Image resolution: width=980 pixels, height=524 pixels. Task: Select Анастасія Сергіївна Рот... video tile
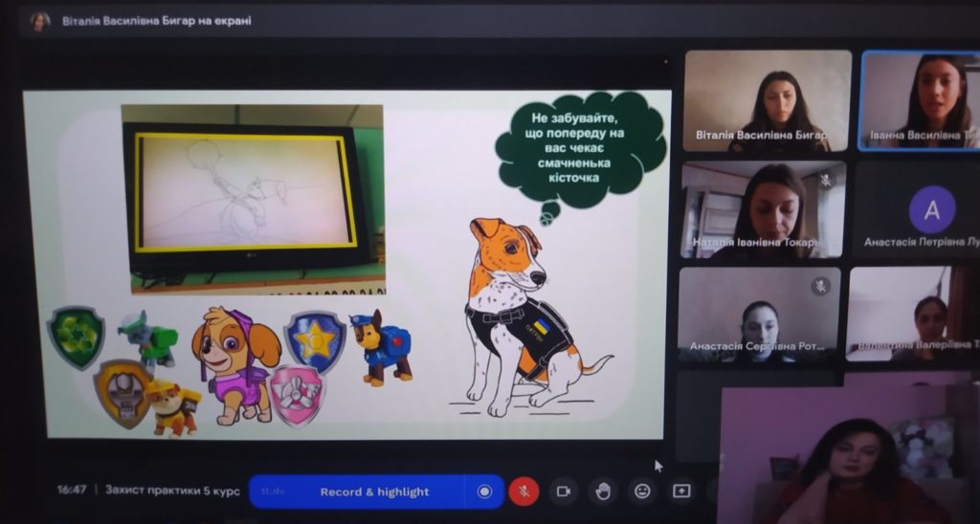tap(759, 315)
